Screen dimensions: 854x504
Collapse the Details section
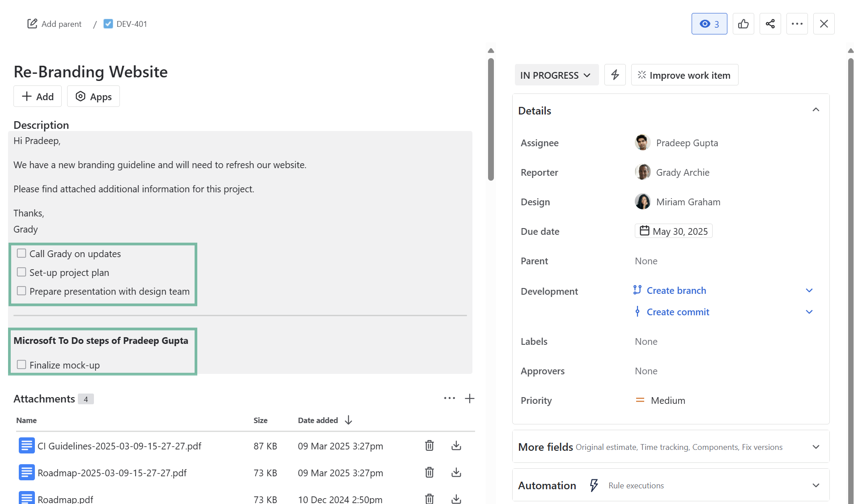click(x=816, y=110)
